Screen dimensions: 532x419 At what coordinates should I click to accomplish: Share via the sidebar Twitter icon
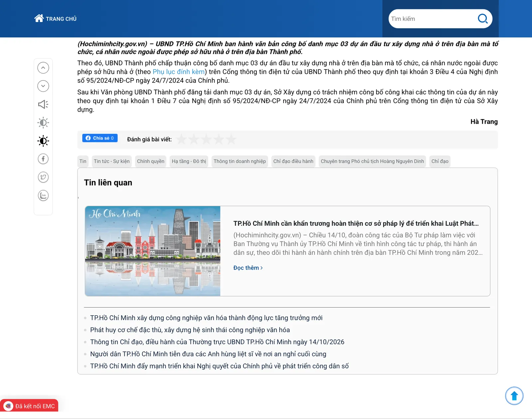pos(43,177)
